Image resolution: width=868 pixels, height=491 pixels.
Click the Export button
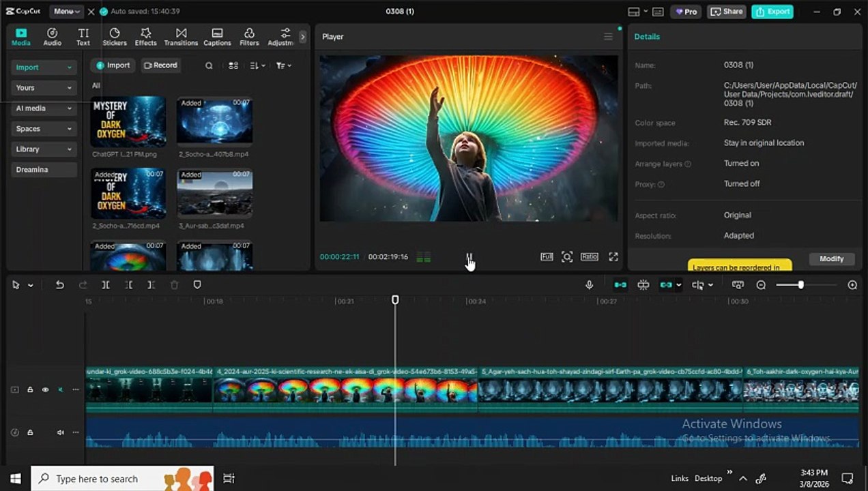772,12
